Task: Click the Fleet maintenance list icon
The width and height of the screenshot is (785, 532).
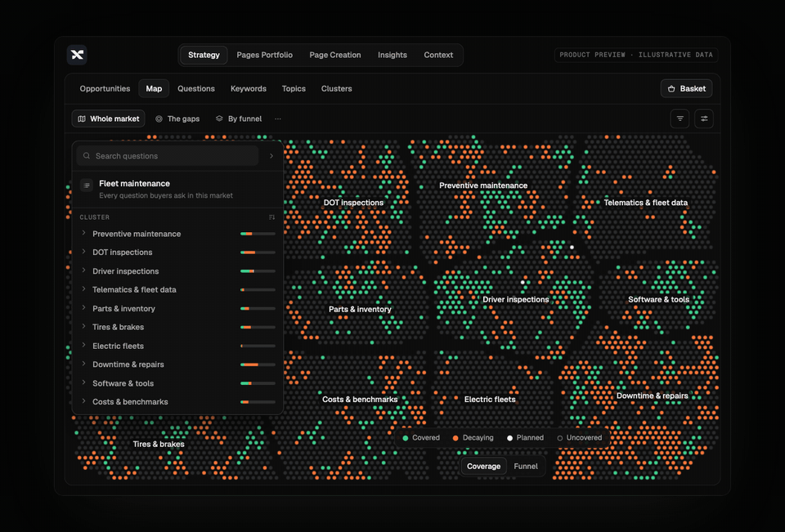Action: point(87,186)
